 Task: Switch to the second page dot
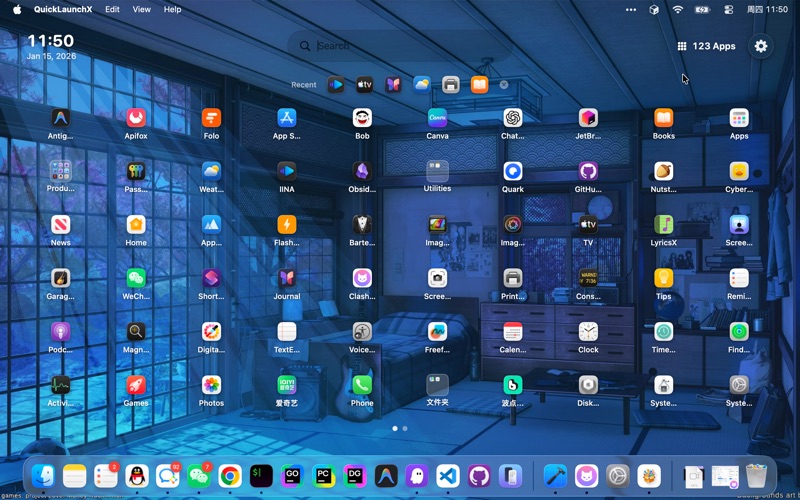(x=405, y=428)
